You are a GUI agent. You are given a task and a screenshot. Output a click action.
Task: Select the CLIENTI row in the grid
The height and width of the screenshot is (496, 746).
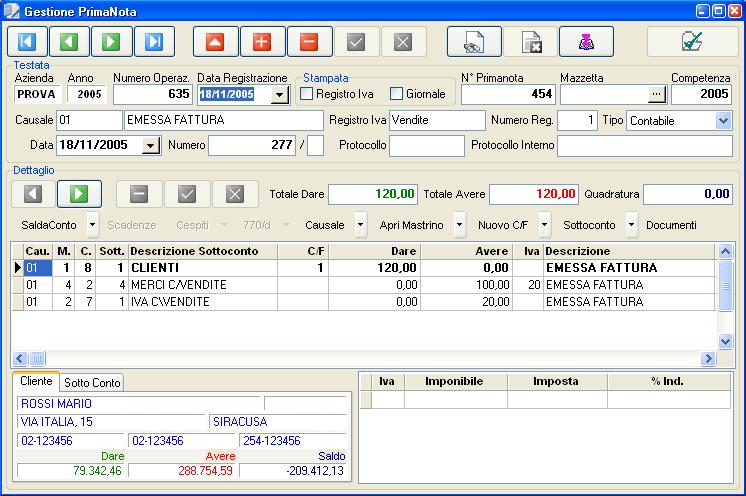pyautogui.click(x=364, y=268)
